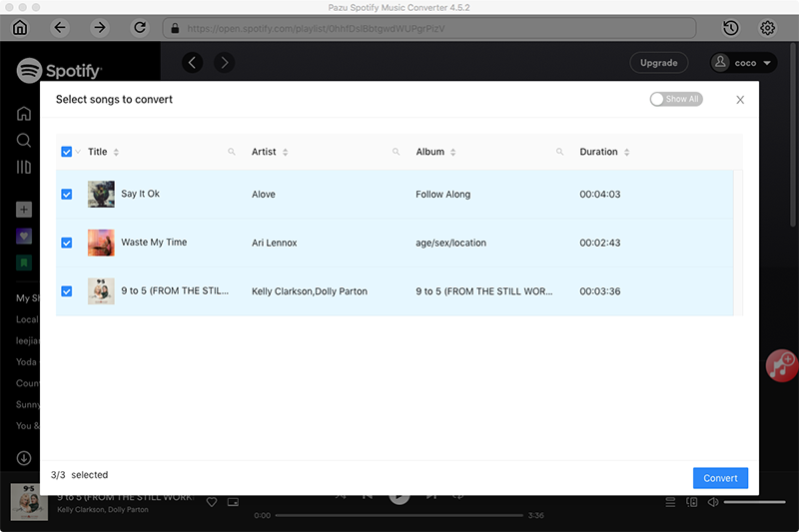Click the playback progress bar
The width and height of the screenshot is (799, 532).
399,516
